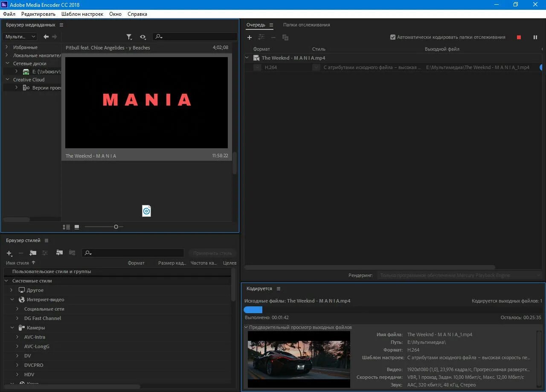Viewport: 546px width, 392px height.
Task: Open the Файл menu
Action: [x=9, y=14]
